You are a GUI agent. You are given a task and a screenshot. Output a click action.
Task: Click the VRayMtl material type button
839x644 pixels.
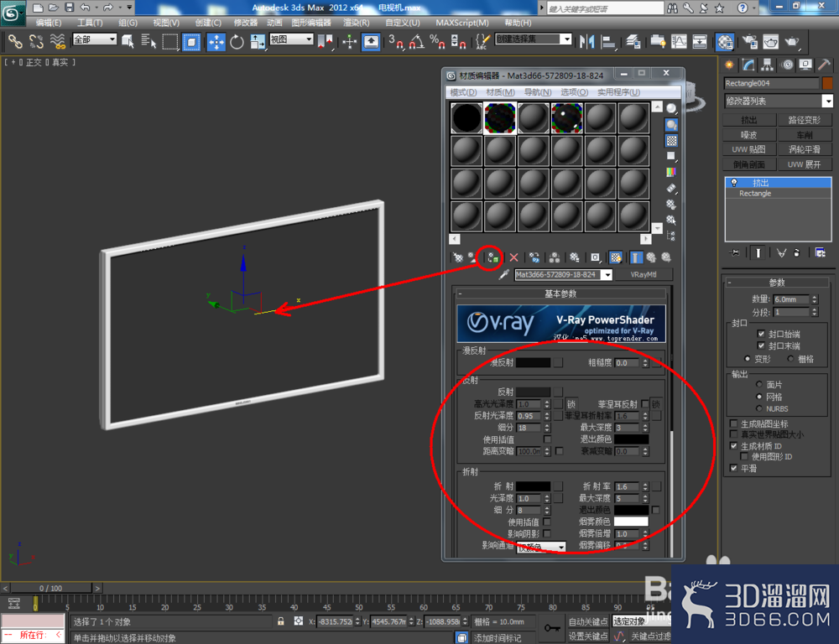(x=644, y=275)
